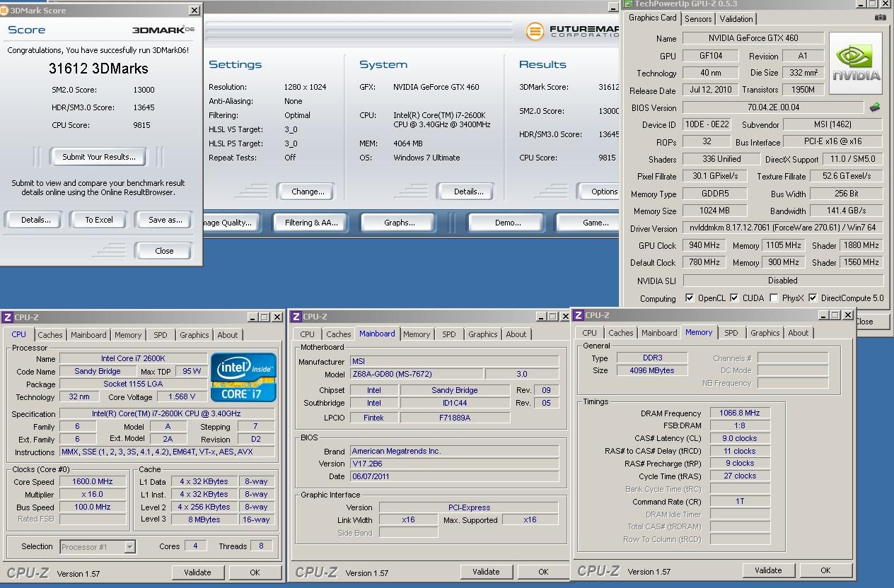The image size is (894, 588).
Task: Click OK in CPU tab CPU-Z window
Action: coord(255,572)
